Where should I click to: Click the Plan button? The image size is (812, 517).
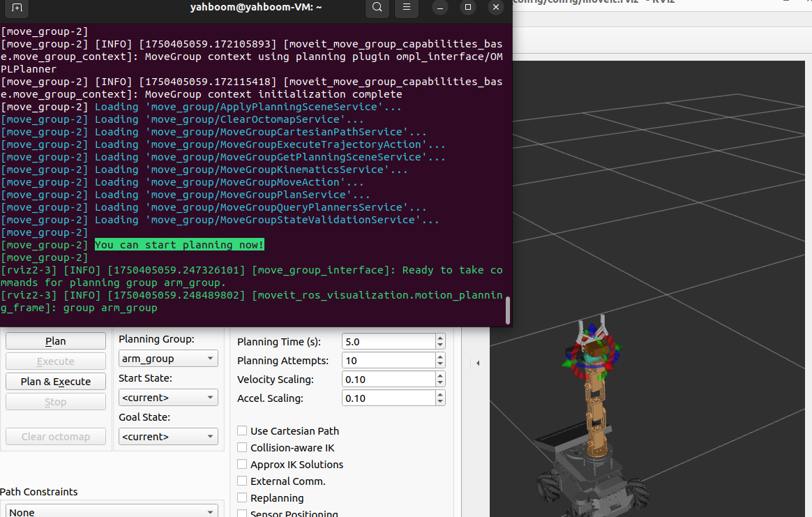tap(55, 341)
